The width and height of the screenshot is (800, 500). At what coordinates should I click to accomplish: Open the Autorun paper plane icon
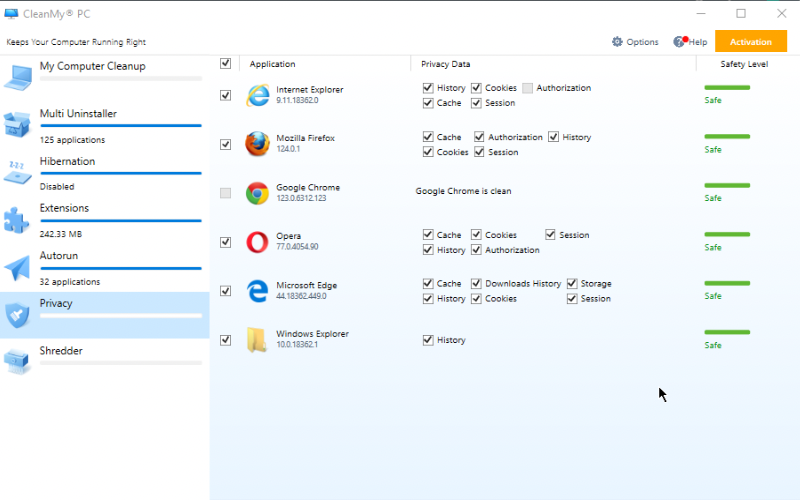[x=17, y=267]
